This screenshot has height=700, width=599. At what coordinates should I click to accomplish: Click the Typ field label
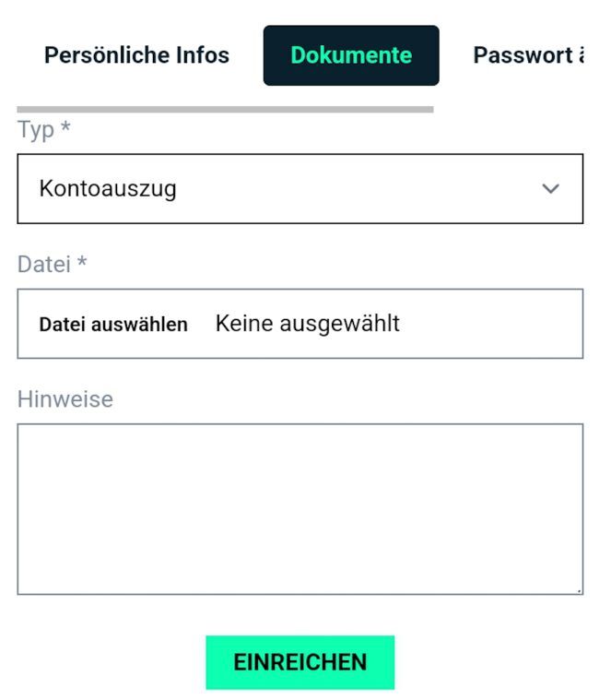tap(36, 130)
